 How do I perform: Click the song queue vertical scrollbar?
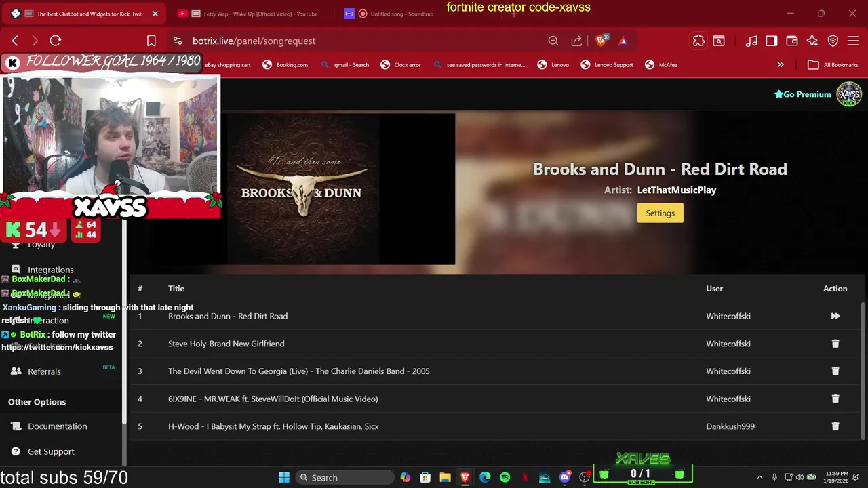click(863, 371)
